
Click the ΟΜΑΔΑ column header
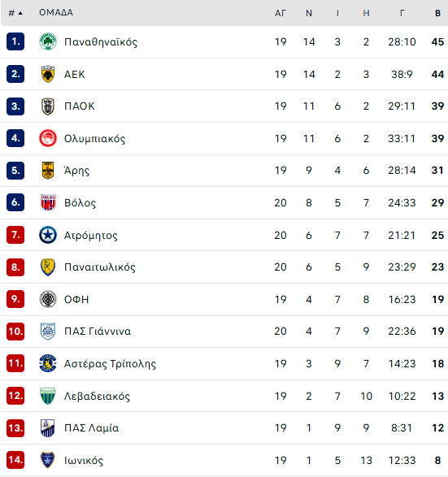pyautogui.click(x=56, y=12)
